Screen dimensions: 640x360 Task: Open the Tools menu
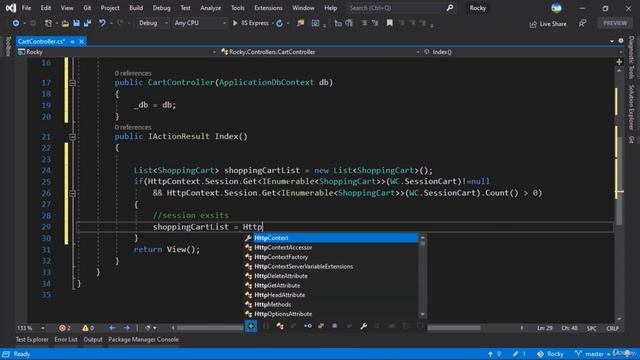[x=238, y=8]
